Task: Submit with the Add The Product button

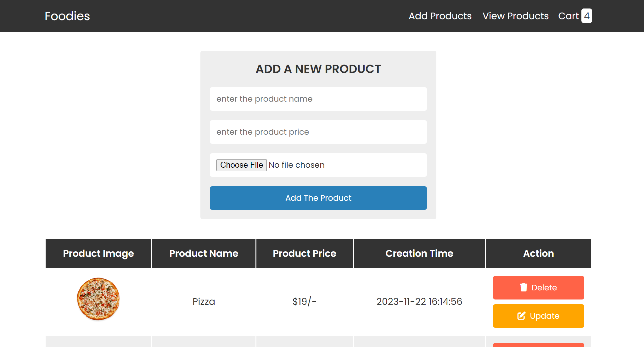Action: point(318,198)
